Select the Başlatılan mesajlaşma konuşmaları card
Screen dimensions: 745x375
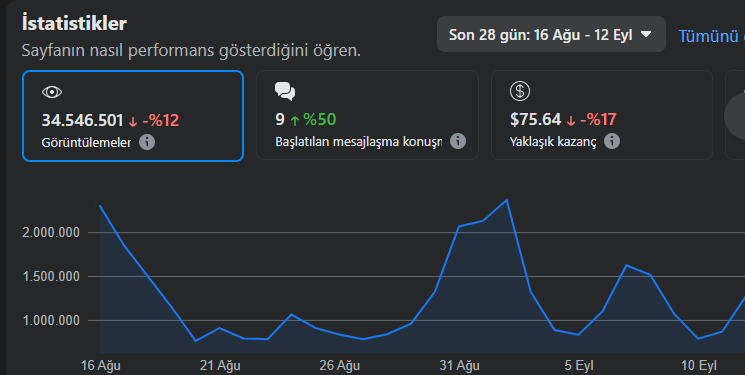tap(367, 115)
